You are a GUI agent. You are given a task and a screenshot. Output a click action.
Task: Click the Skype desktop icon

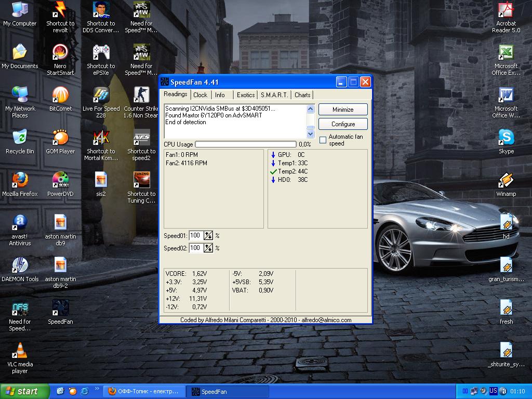(506, 138)
